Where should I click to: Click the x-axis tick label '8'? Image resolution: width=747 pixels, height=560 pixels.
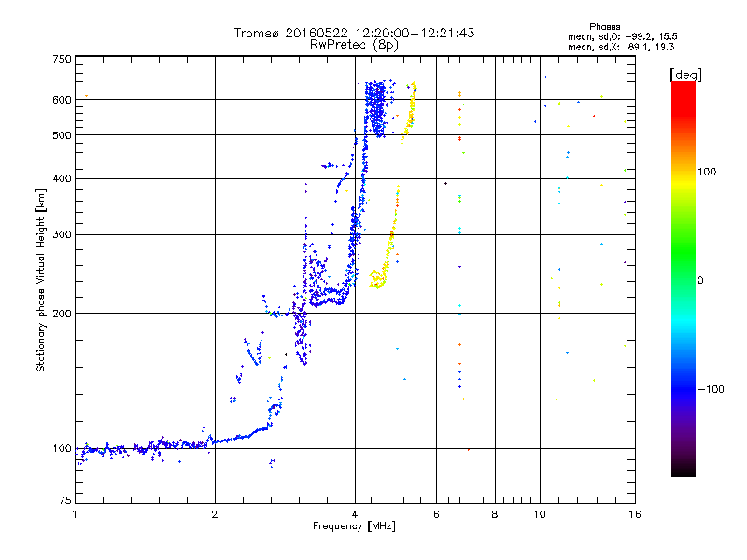coord(495,514)
